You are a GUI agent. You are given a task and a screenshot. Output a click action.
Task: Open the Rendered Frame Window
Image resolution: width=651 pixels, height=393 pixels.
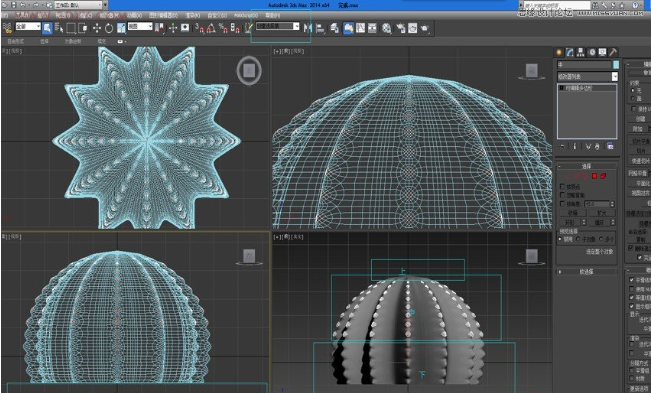(412, 28)
